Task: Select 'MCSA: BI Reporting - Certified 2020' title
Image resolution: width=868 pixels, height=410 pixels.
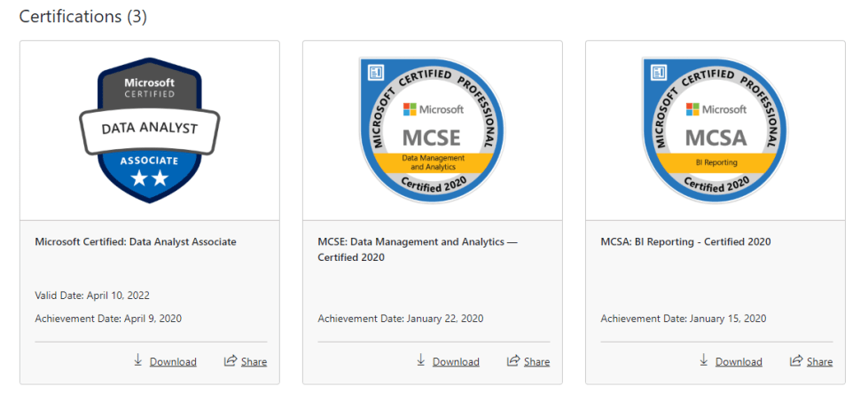Action: tap(685, 241)
